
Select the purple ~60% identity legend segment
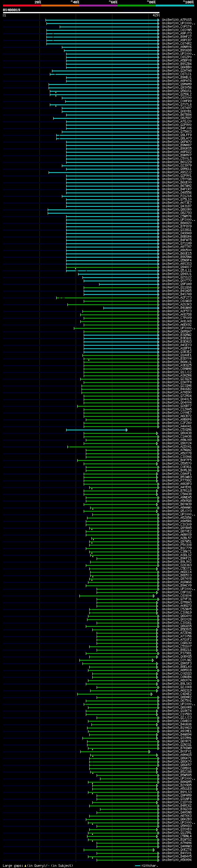pyautogui.click(x=99, y=6)
